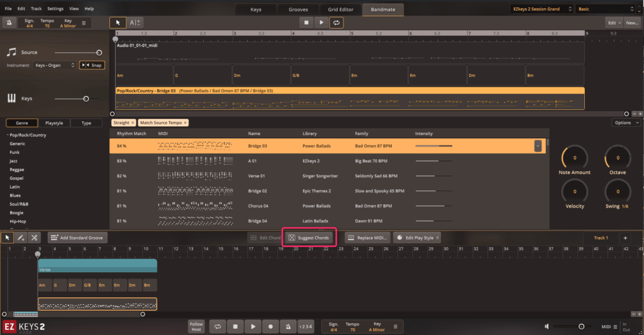This screenshot has height=335, width=644.
Task: Toggle Follow Host button
Action: click(x=196, y=326)
